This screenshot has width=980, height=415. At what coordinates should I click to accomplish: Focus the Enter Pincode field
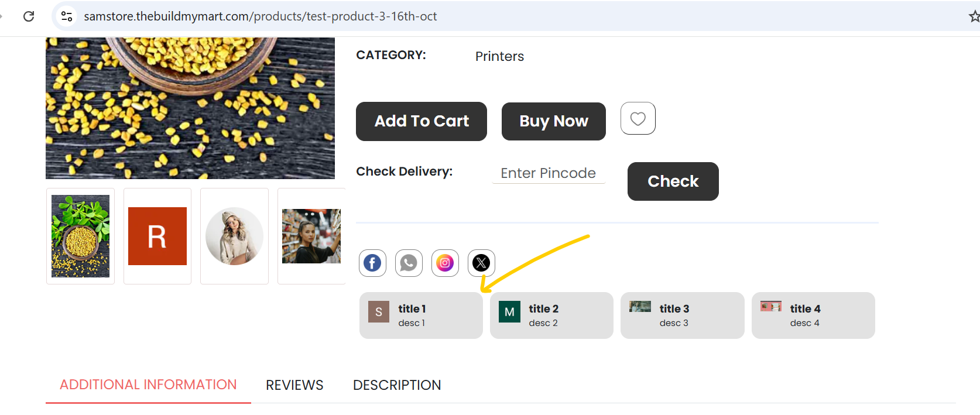point(549,173)
